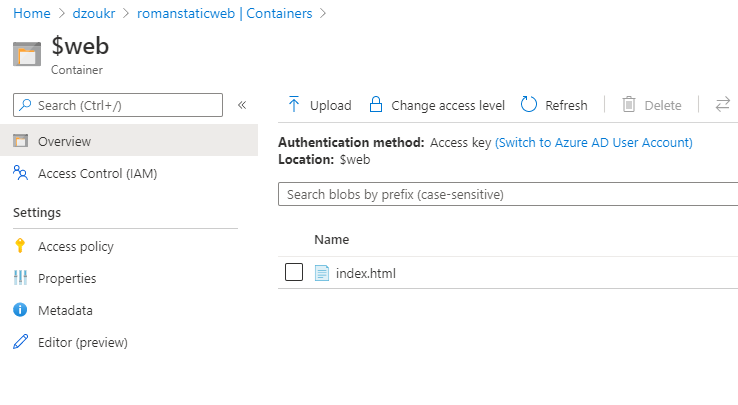Open the dzoukr breadcrumb link

click(98, 13)
